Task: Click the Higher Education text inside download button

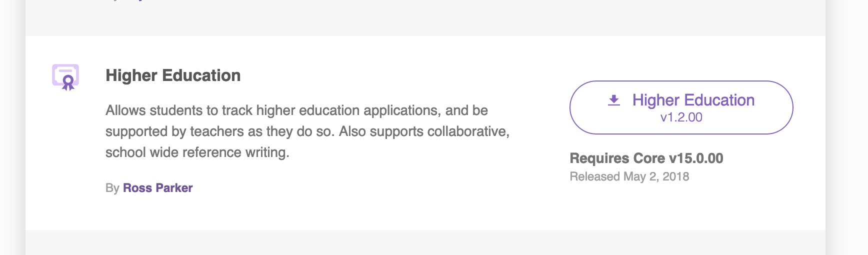Action: [693, 100]
